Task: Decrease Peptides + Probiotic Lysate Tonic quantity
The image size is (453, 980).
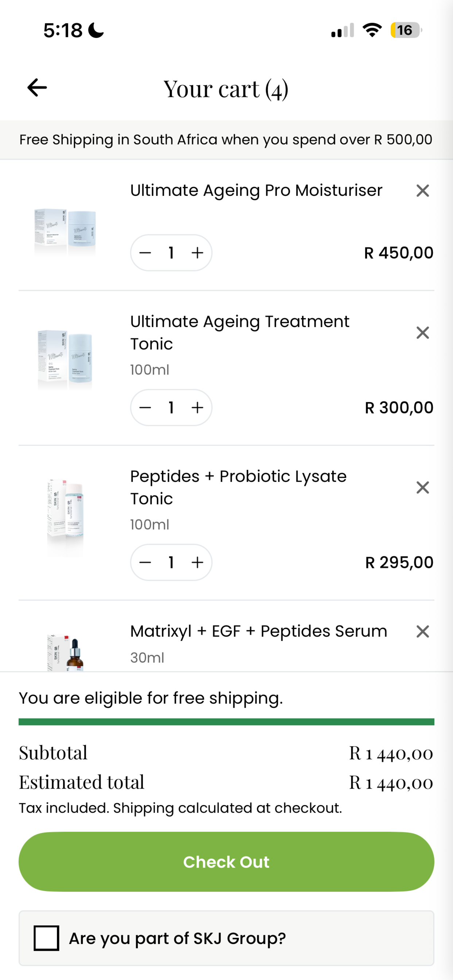Action: (145, 562)
